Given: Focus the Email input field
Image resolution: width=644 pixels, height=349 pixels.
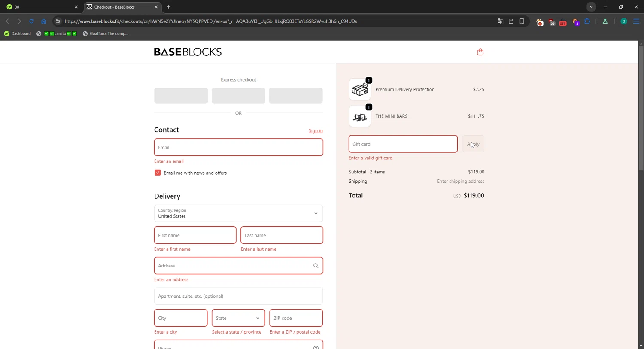Looking at the screenshot, I should 238,147.
